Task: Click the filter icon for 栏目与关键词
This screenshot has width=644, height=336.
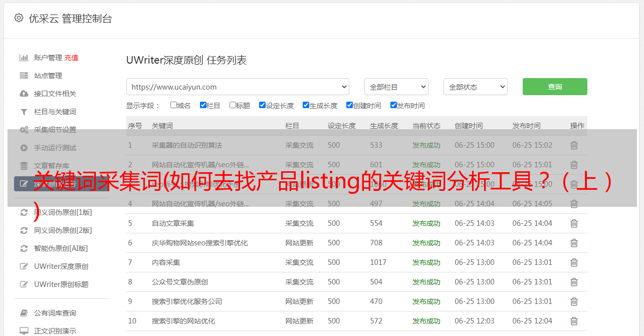Action: (x=24, y=112)
